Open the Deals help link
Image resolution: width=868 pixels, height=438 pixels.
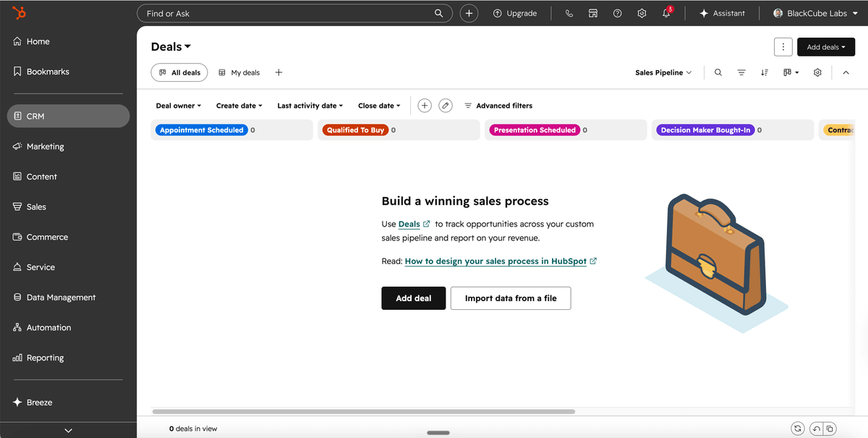[414, 224]
